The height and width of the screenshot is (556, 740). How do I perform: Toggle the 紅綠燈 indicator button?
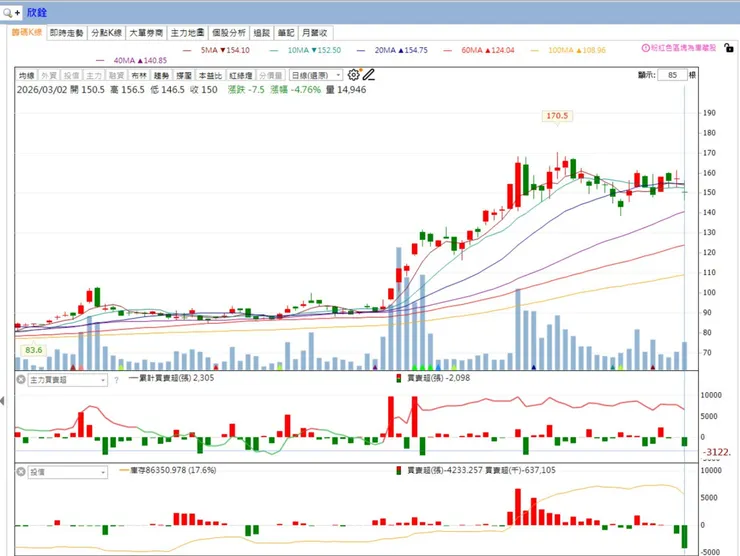pos(241,76)
